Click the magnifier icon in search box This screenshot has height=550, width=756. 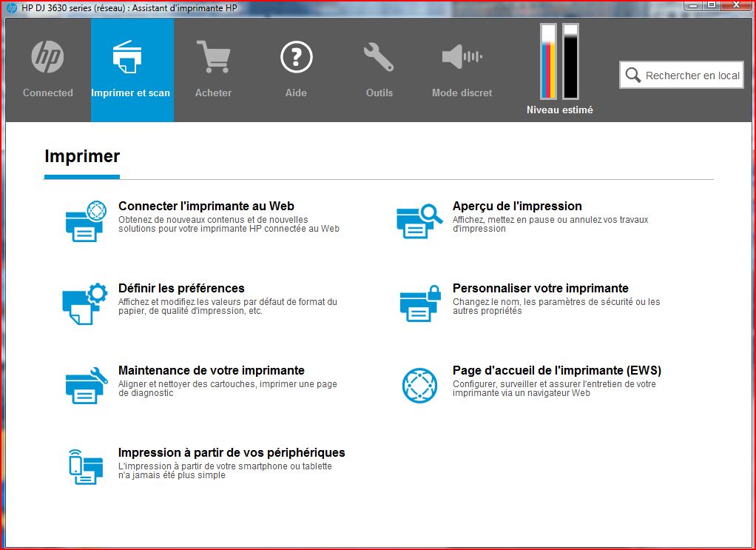tap(633, 76)
